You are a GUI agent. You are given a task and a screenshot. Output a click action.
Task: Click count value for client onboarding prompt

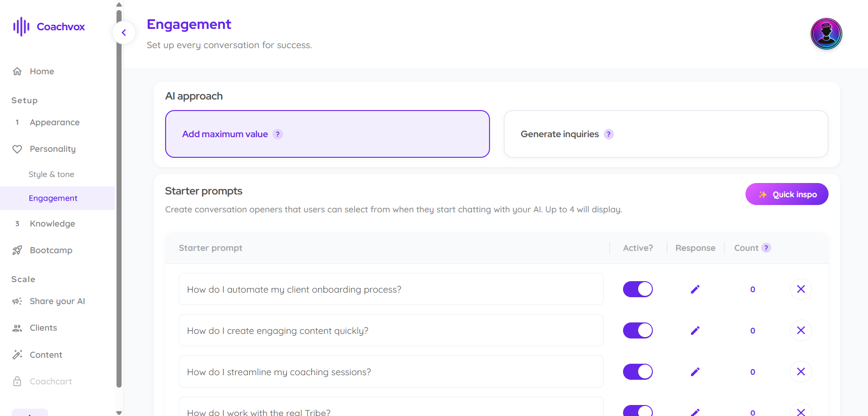753,289
